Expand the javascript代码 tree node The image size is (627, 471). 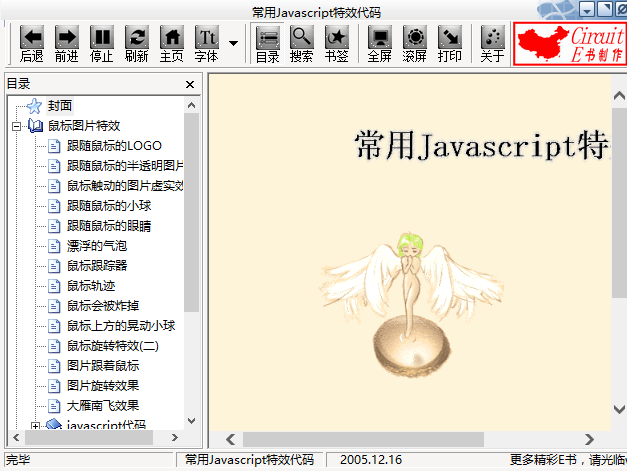tap(35, 426)
